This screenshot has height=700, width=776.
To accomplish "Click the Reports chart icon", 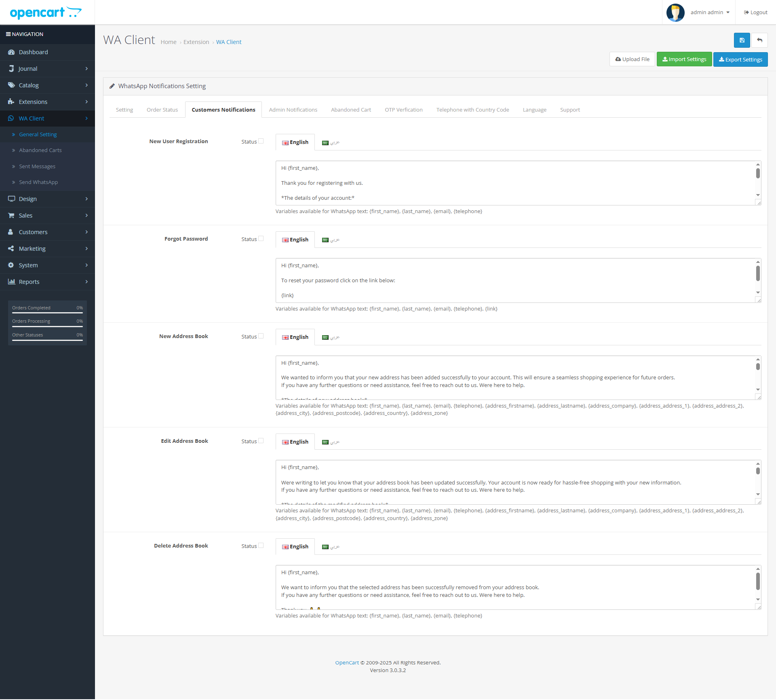I will coord(11,282).
